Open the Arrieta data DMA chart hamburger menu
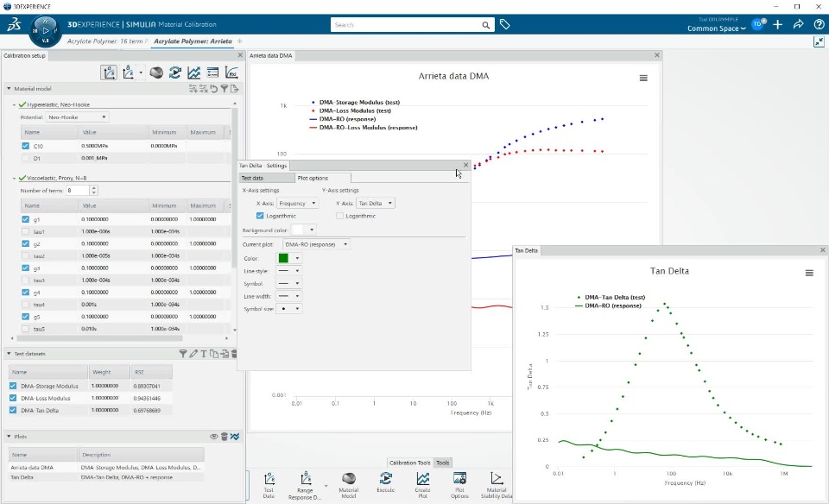Screen dimensions: 829x504 click(643, 78)
